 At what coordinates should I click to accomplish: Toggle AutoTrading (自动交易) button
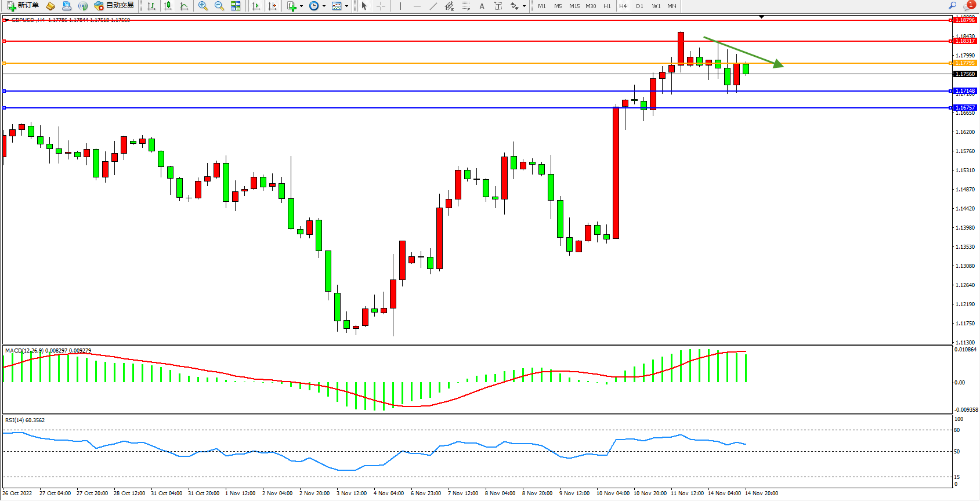[x=114, y=6]
